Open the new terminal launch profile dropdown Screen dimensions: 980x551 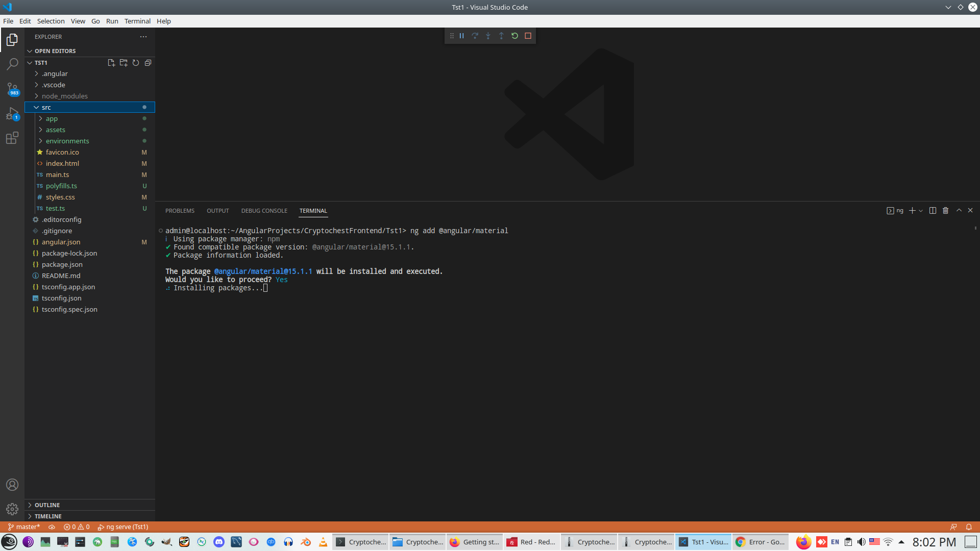[x=921, y=211]
